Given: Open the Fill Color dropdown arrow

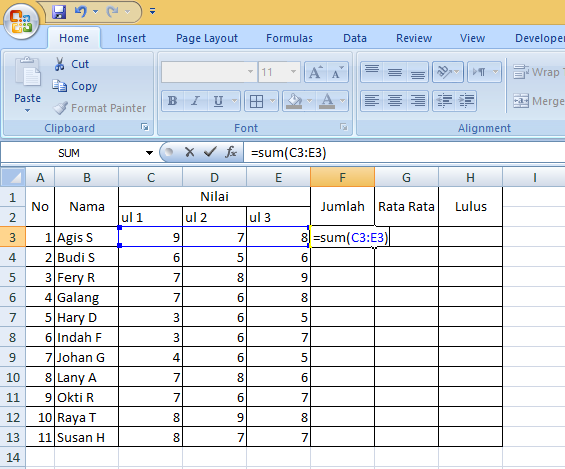Looking at the screenshot, I should (309, 101).
